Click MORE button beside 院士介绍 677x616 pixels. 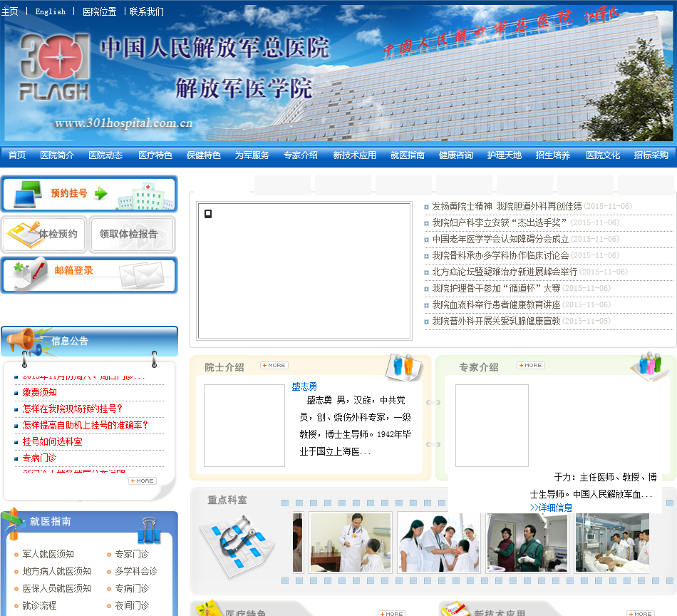[x=274, y=366]
